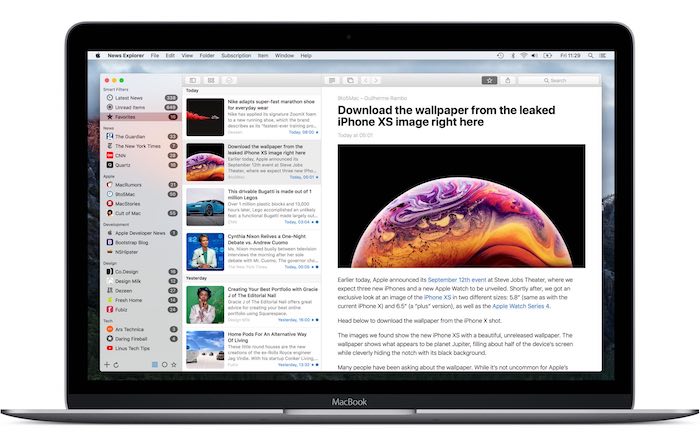The width and height of the screenshot is (700, 448).
Task: Toggle favorites star filter in sidebar footer
Action: 174,365
